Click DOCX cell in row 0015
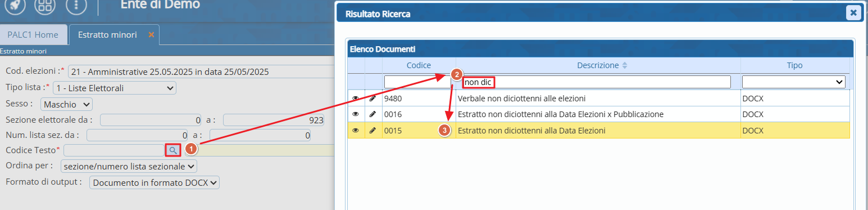 pyautogui.click(x=794, y=131)
